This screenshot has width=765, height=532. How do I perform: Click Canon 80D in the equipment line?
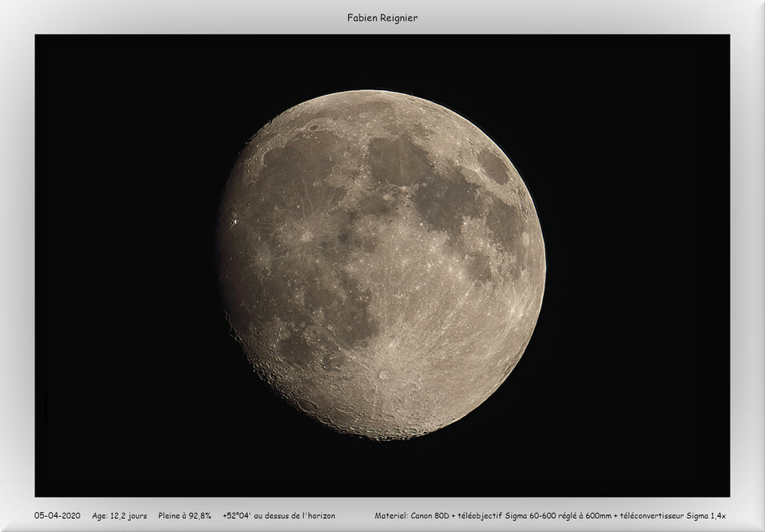[x=433, y=515]
